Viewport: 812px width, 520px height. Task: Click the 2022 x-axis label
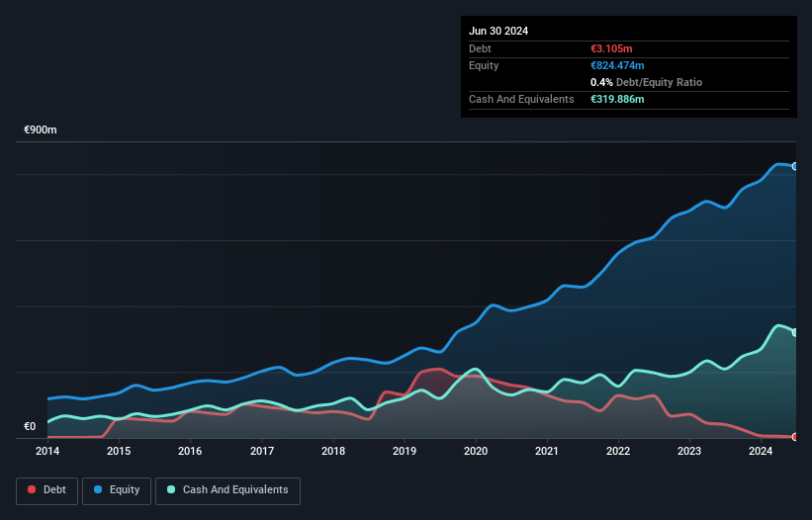click(x=618, y=451)
